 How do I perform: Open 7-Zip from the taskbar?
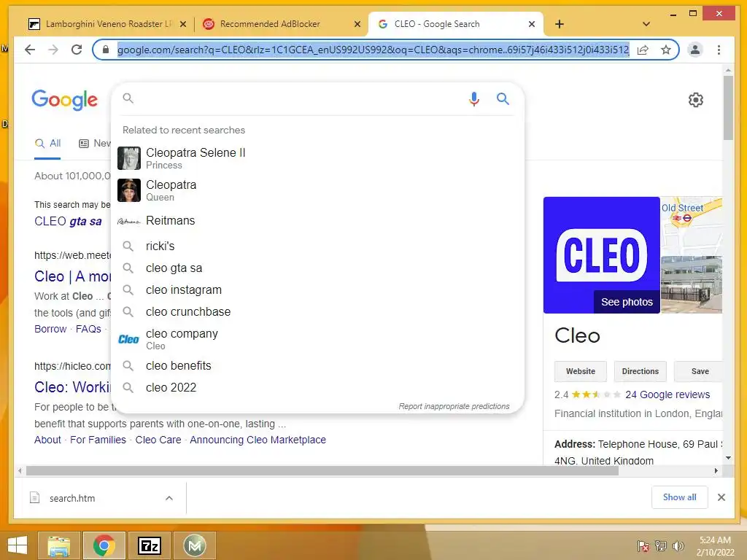tap(149, 545)
